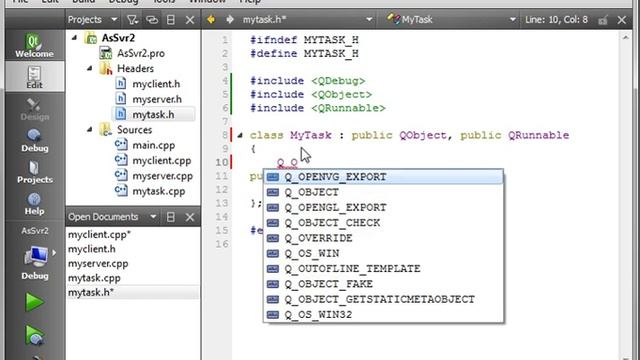Close the mytask.h editor

tap(622, 20)
